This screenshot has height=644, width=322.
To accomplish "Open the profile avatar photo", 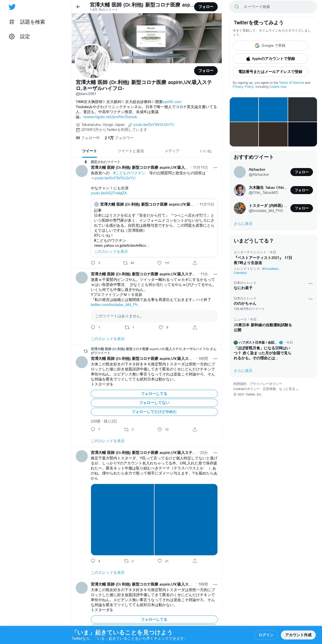I will point(93,61).
